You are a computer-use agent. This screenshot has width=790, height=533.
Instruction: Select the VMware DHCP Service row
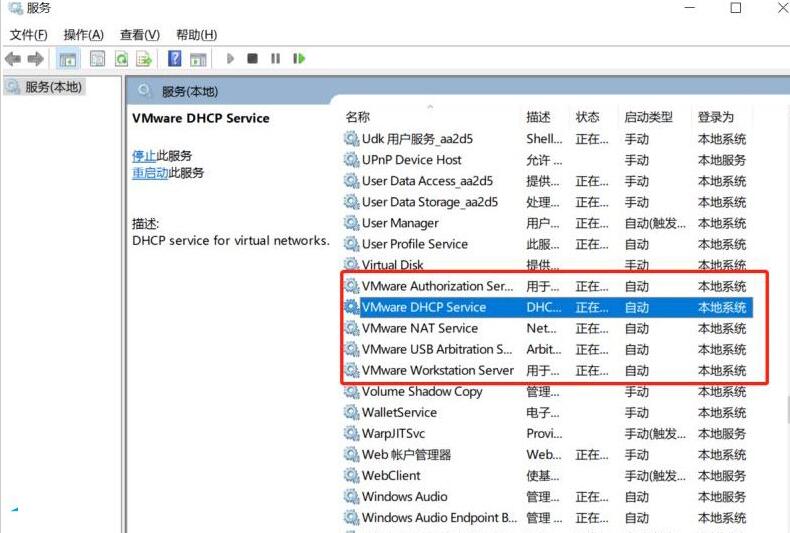pyautogui.click(x=548, y=307)
